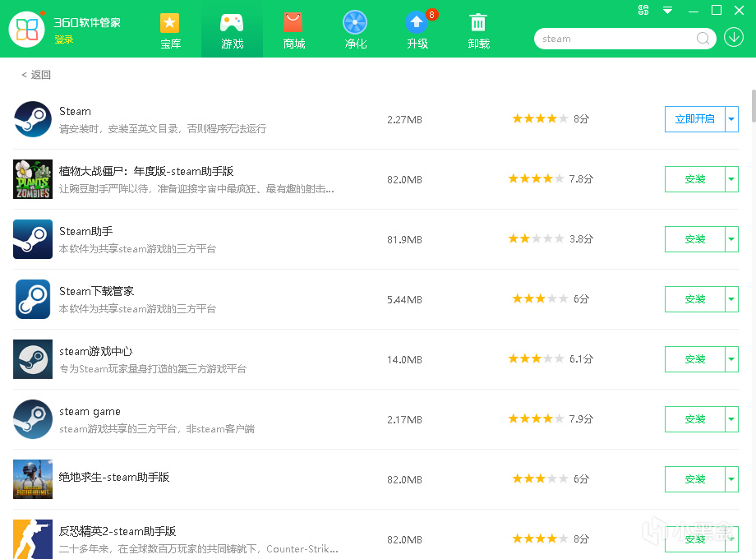Open the 植物大战僵尸：年度版-steam助手版 title

[x=146, y=171]
